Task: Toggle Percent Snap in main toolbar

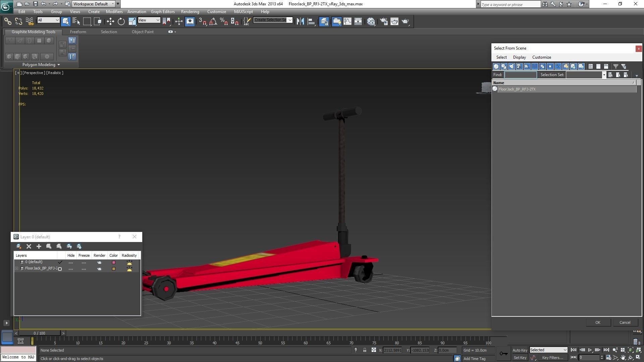Action: [224, 21]
